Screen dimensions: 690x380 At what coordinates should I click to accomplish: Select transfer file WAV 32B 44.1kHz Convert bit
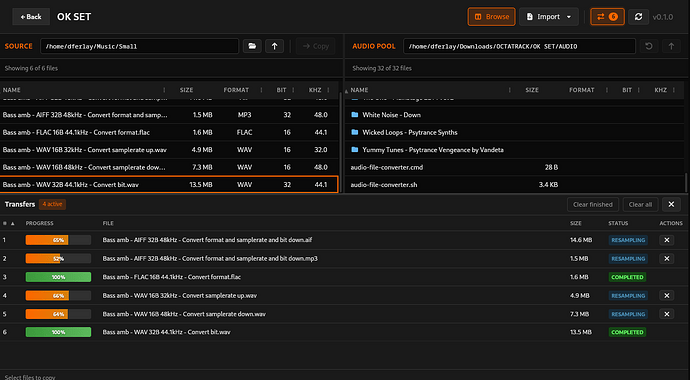pyautogui.click(x=166, y=332)
